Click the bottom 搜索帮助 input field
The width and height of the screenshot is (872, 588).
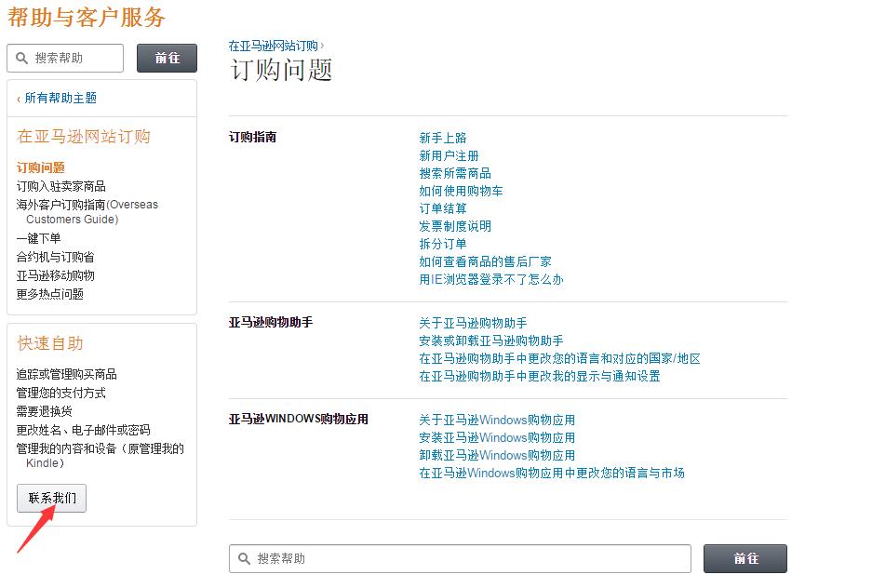coord(460,558)
